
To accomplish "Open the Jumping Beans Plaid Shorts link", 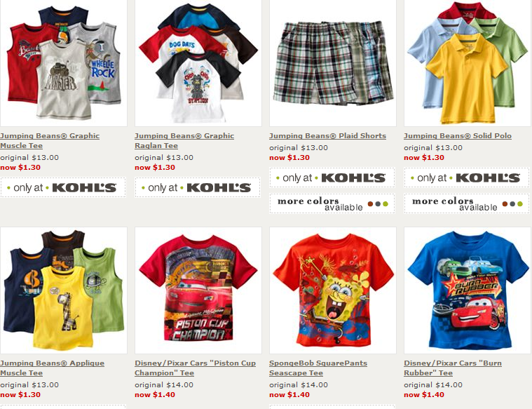I will (328, 136).
